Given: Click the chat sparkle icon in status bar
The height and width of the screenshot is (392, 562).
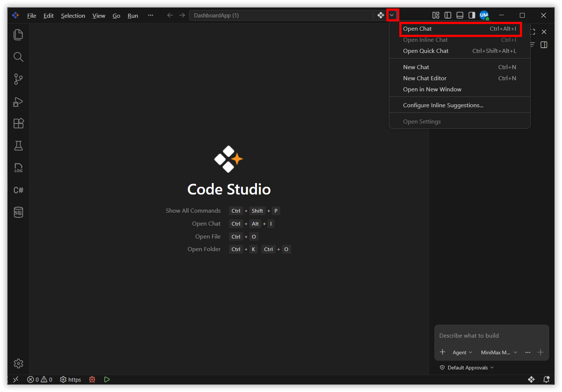Looking at the screenshot, I should click(531, 379).
